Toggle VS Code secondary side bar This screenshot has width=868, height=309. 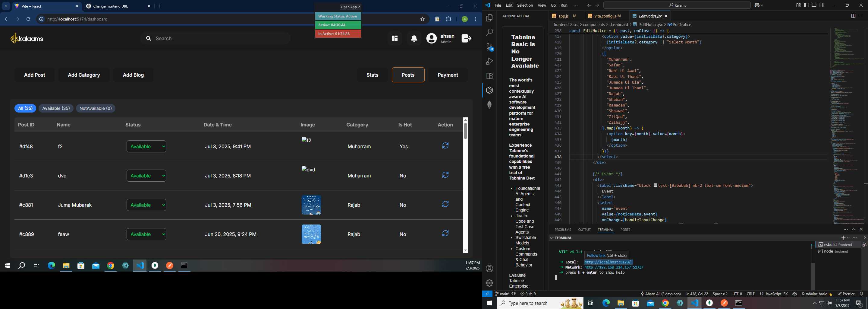click(822, 5)
